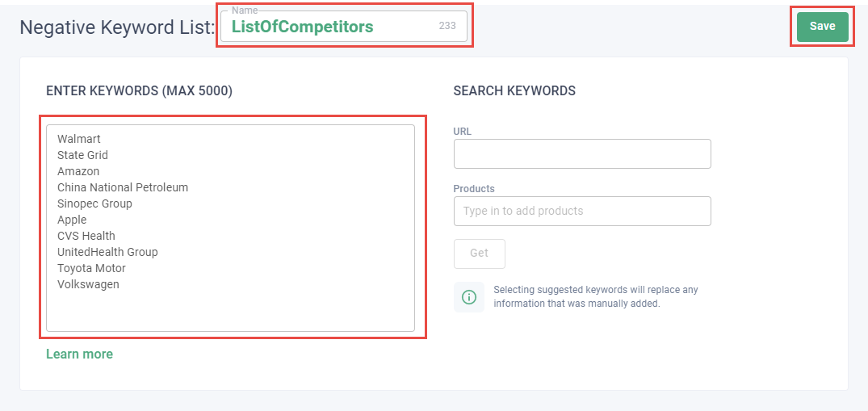Place cursor on CVS Health line
This screenshot has height=411, width=868.
click(86, 236)
